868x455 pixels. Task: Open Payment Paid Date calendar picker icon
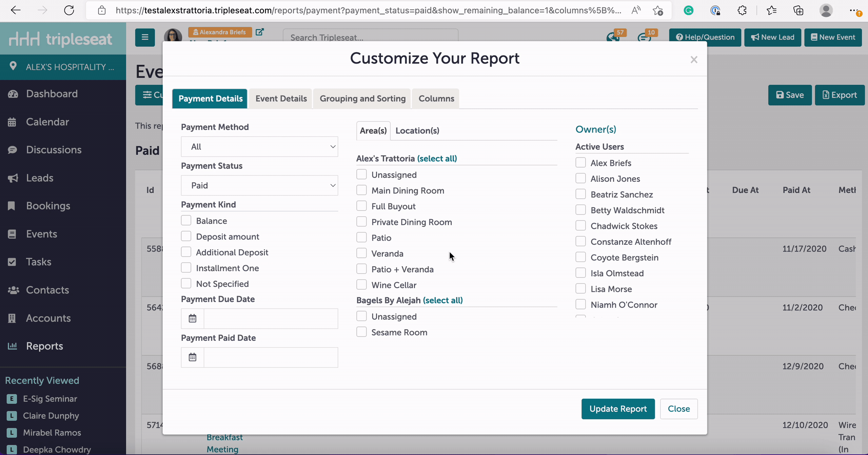[193, 357]
